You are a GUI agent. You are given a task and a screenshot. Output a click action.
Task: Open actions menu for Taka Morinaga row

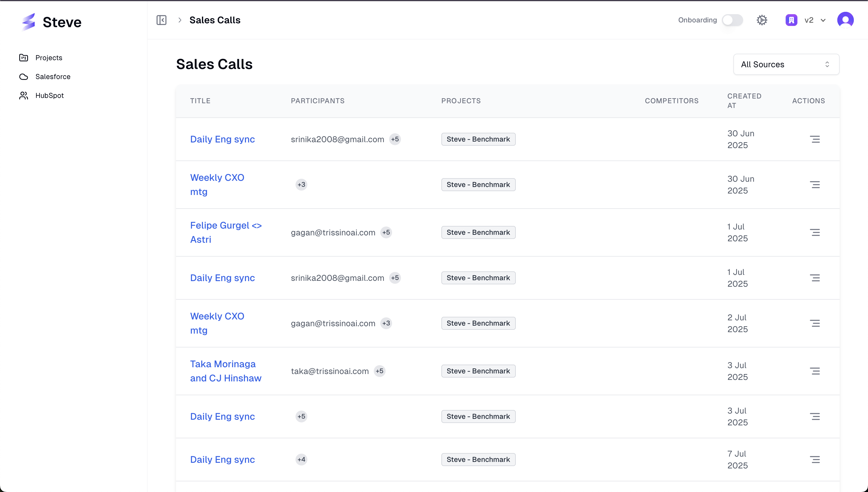815,371
